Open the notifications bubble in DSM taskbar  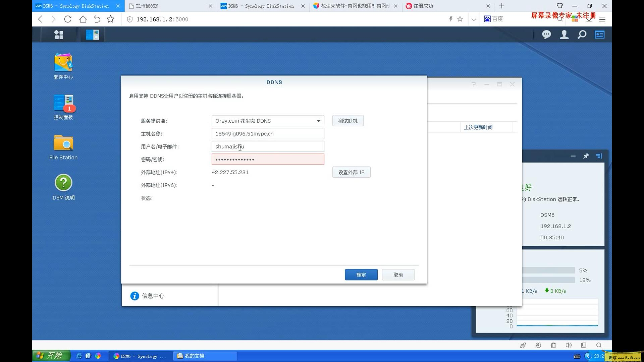tap(546, 34)
